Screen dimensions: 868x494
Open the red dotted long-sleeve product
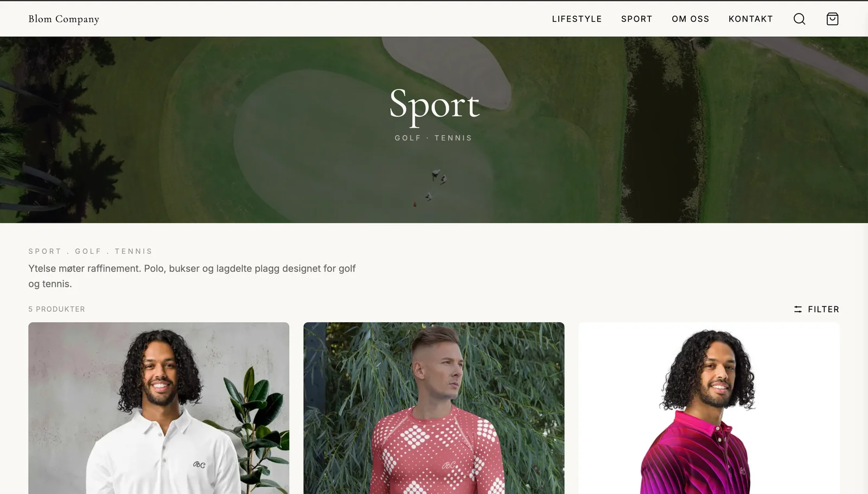[x=433, y=408]
